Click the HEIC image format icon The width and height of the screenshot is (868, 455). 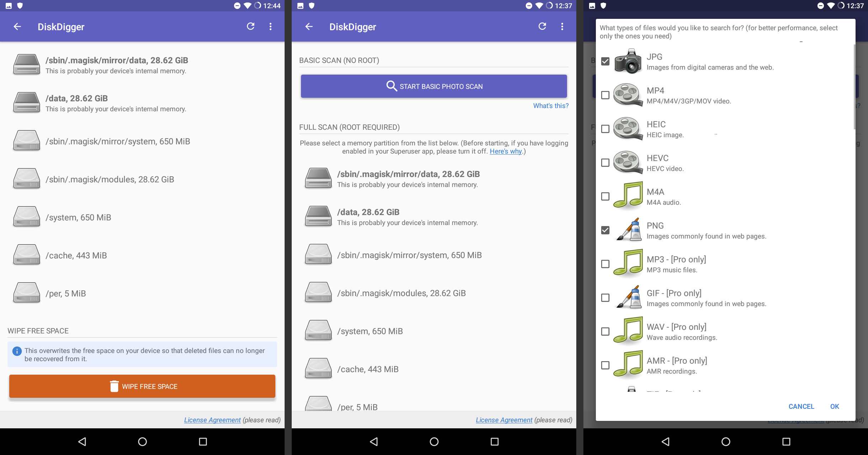[x=628, y=129]
